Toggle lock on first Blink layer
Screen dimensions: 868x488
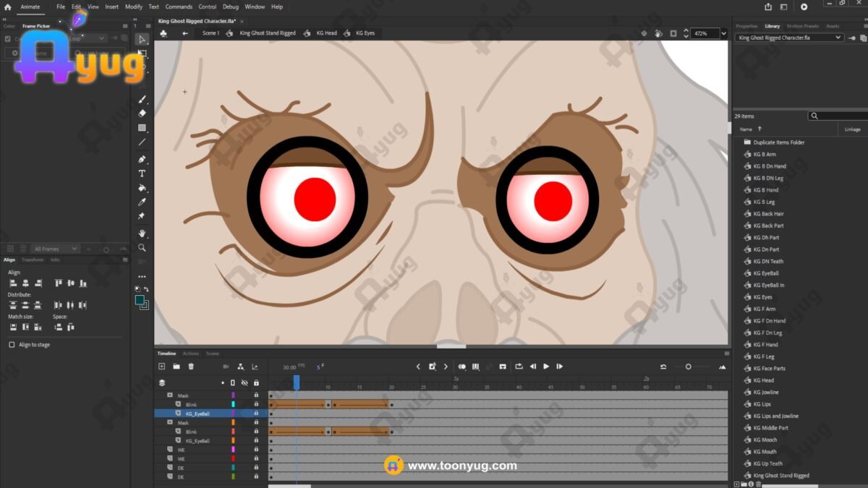point(256,405)
